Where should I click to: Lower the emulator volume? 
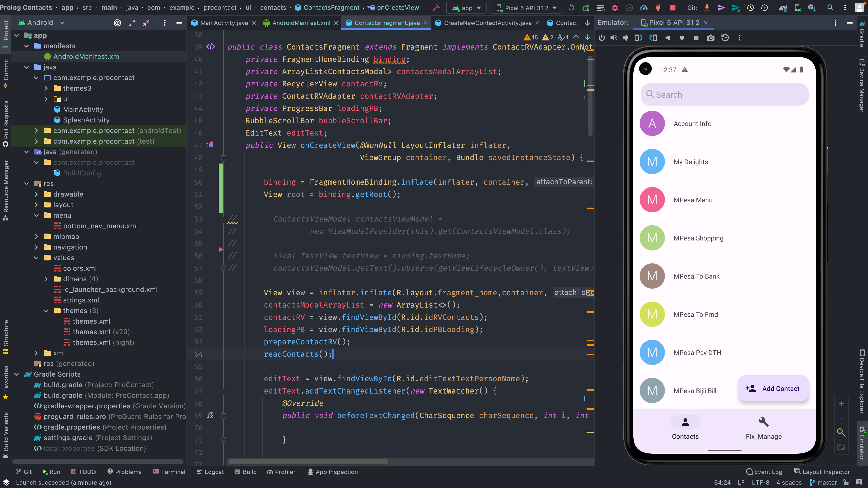tap(626, 38)
